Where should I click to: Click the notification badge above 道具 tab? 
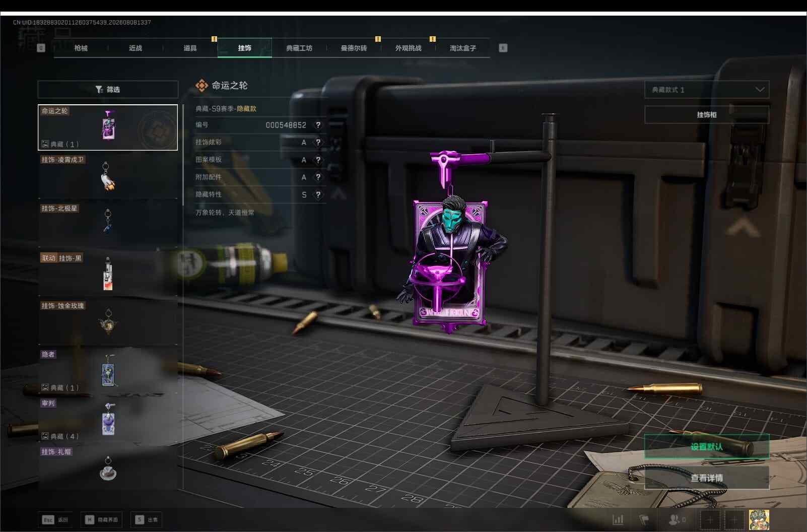point(214,39)
